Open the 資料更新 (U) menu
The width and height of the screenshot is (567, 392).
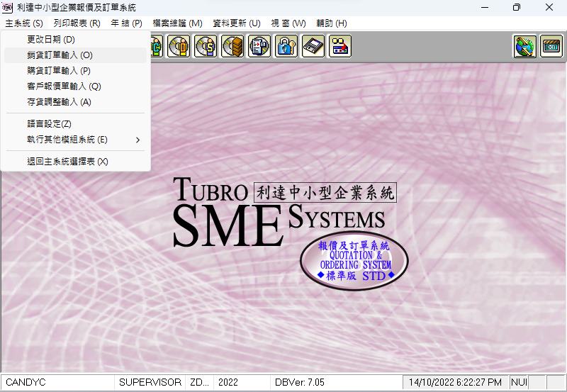[237, 23]
